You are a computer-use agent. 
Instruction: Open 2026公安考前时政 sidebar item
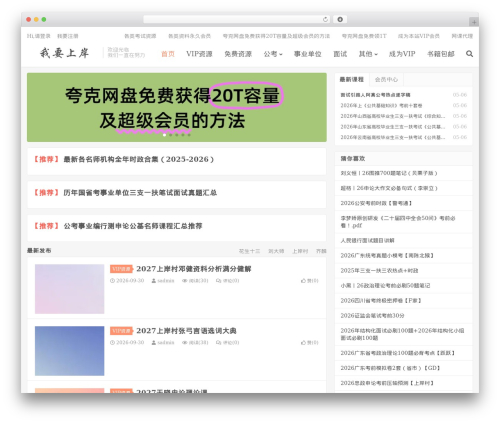(376, 203)
